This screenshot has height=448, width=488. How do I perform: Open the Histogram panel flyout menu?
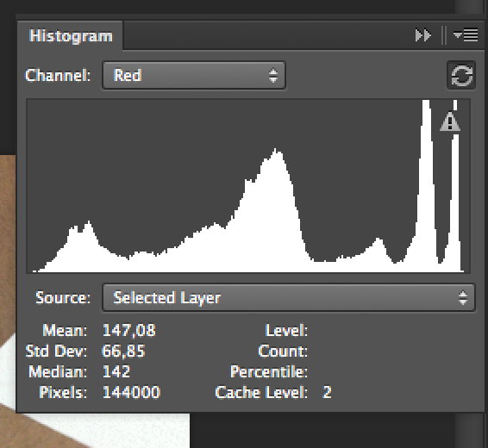click(x=466, y=35)
